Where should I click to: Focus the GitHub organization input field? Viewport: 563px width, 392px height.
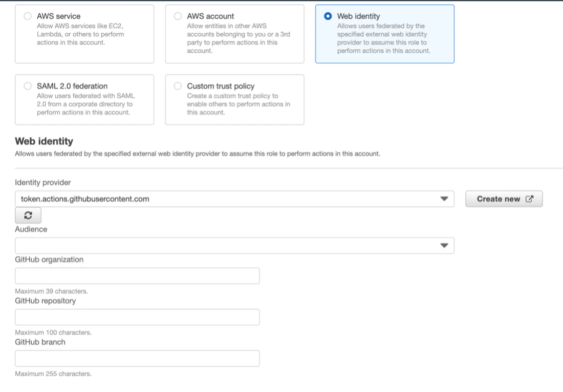click(137, 276)
